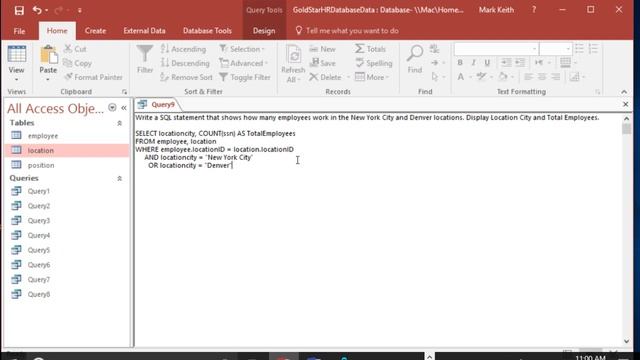Click the Tell me what you want to do box
Image resolution: width=640 pixels, height=360 pixels.
coord(347,31)
